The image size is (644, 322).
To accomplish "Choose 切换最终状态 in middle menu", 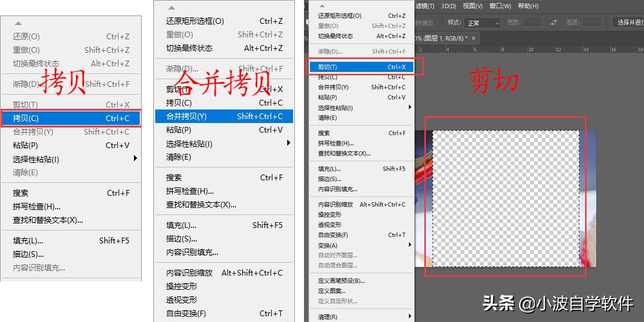I will [x=224, y=48].
